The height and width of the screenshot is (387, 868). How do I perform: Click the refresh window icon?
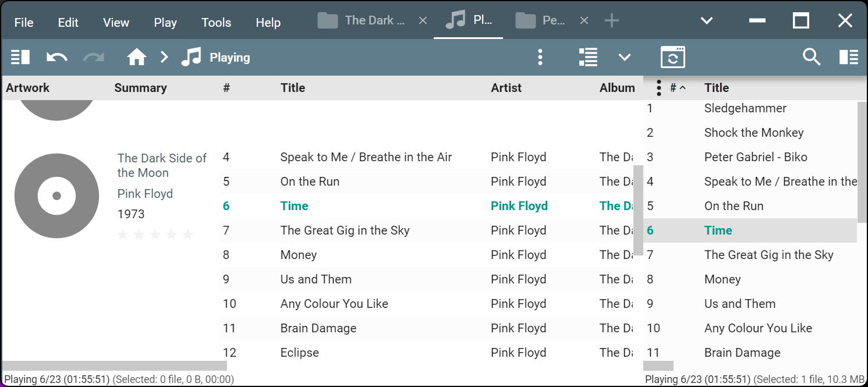672,57
